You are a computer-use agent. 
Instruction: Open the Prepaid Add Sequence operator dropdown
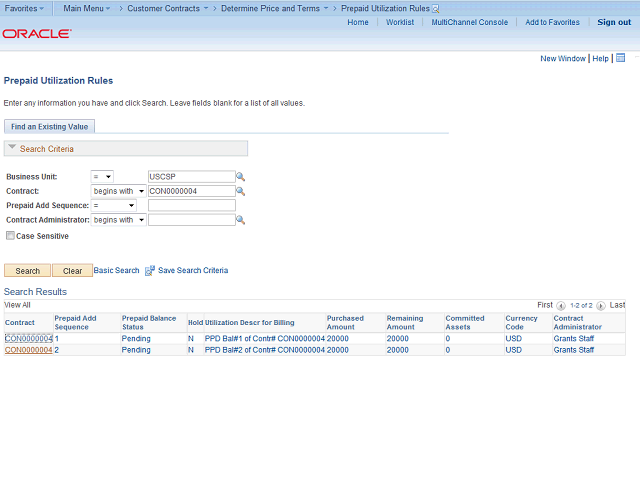tap(113, 205)
